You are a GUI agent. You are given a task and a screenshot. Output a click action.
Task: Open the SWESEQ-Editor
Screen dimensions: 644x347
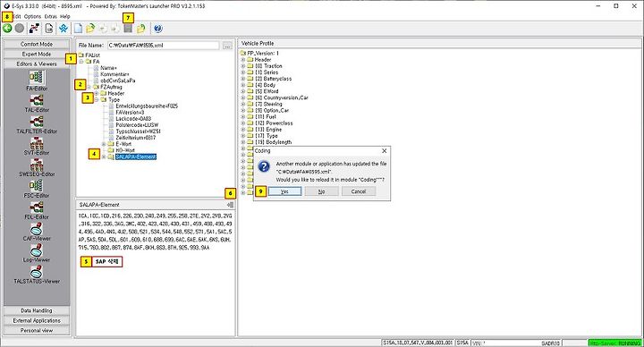click(37, 167)
